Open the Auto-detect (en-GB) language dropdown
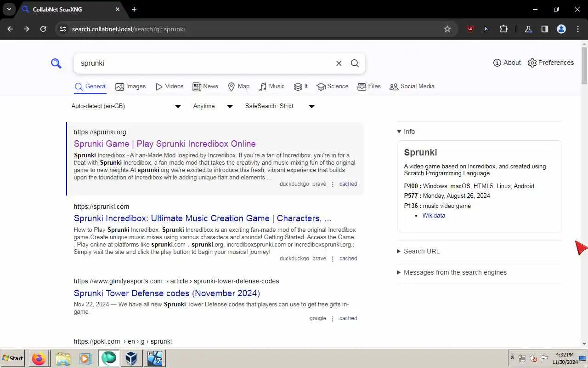Viewport: 588px width, 368px height. click(126, 106)
